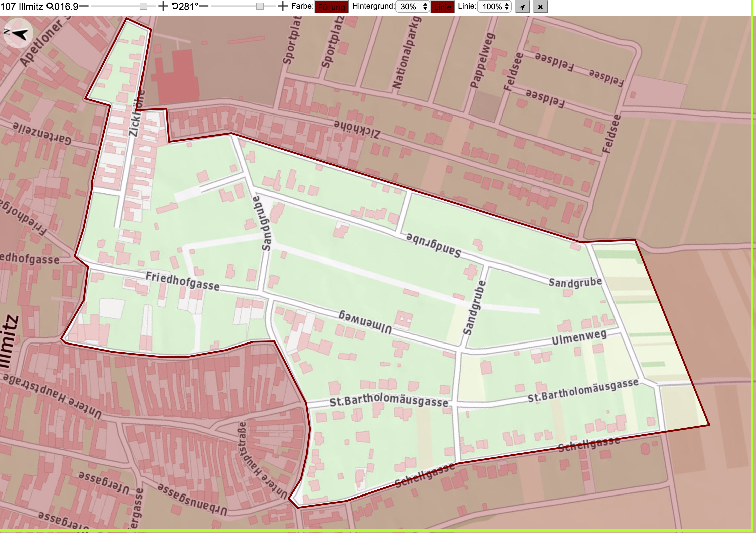Open the Linie 100% dropdown

click(494, 7)
